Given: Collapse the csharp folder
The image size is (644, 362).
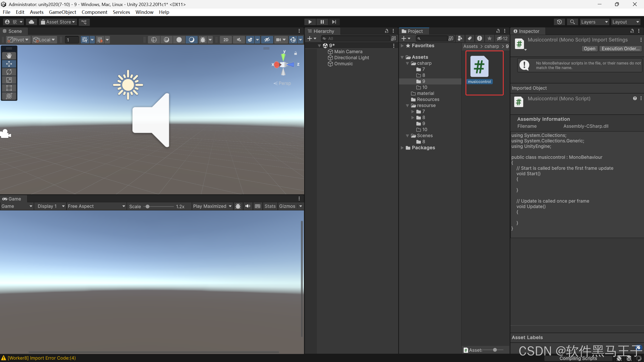Looking at the screenshot, I should tap(407, 63).
